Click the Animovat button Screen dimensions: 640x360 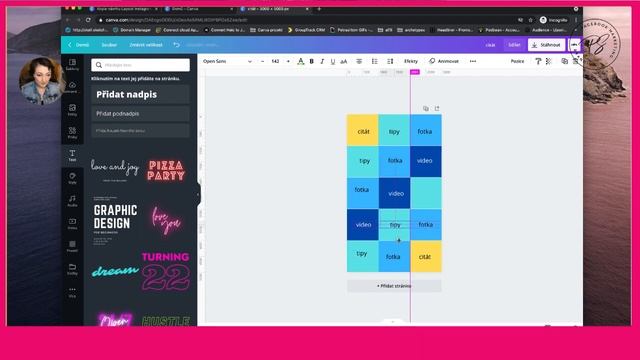(x=444, y=61)
